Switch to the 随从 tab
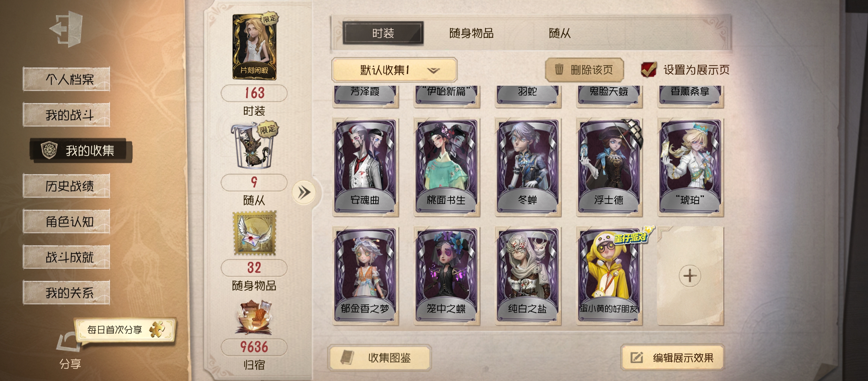 click(x=560, y=34)
